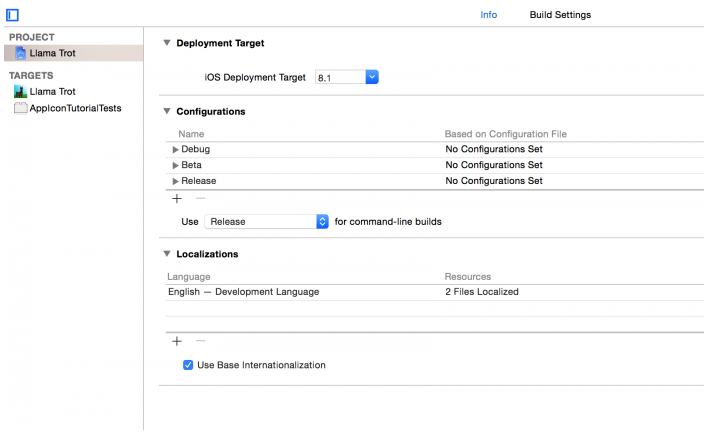Expand the Debug configuration row
This screenshot has width=709, height=433.
176,149
